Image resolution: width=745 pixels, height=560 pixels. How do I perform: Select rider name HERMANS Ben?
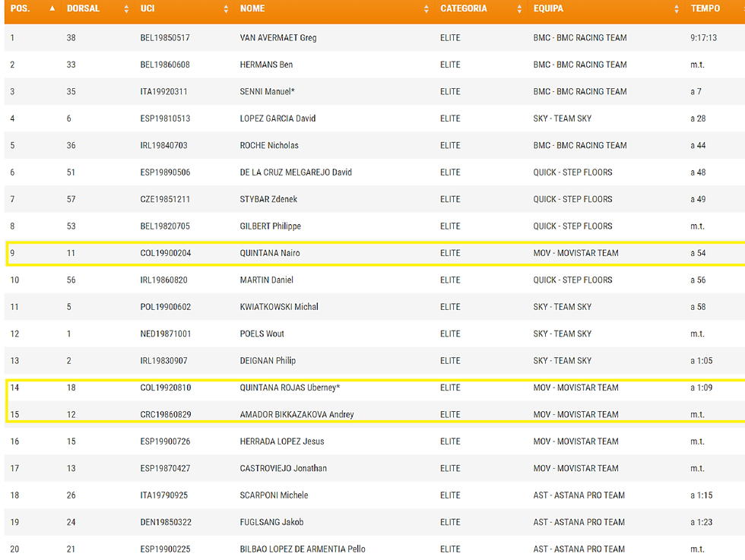[266, 65]
